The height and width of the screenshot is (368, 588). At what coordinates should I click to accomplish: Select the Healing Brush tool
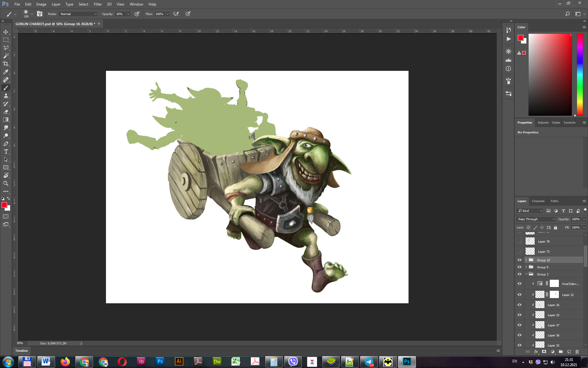click(x=6, y=80)
